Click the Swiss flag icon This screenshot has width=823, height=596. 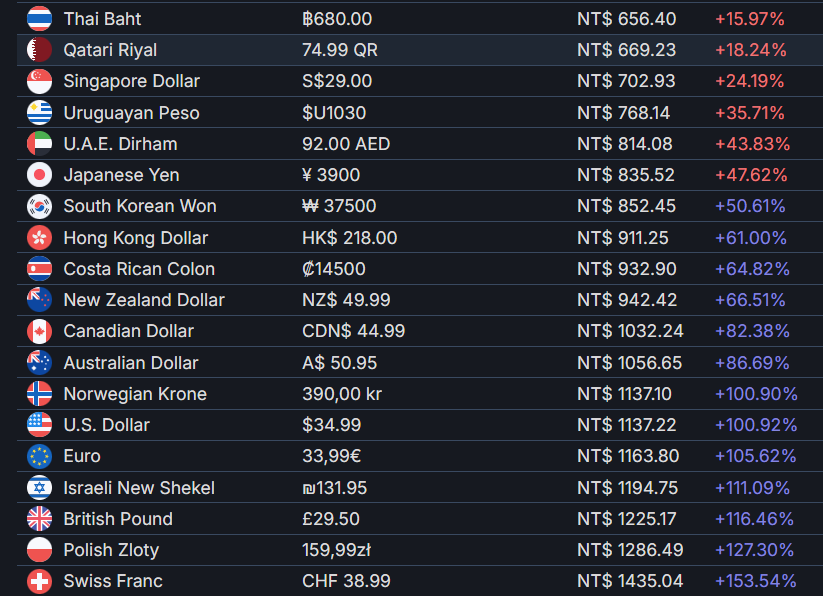point(39,581)
